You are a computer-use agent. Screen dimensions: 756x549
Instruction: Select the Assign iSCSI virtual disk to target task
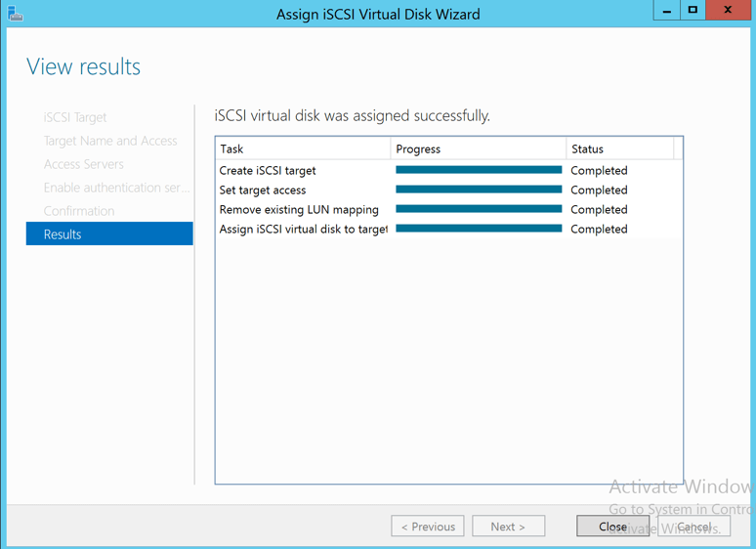(303, 229)
